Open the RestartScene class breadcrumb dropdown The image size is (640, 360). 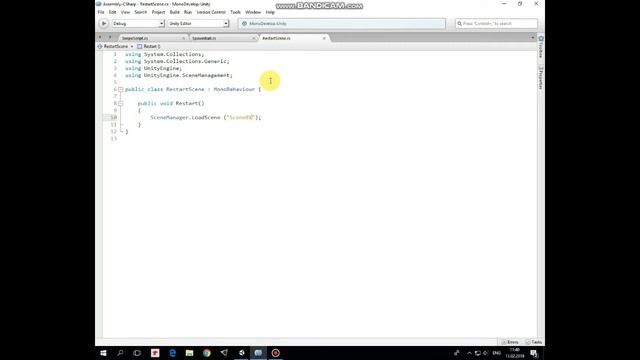click(x=116, y=47)
